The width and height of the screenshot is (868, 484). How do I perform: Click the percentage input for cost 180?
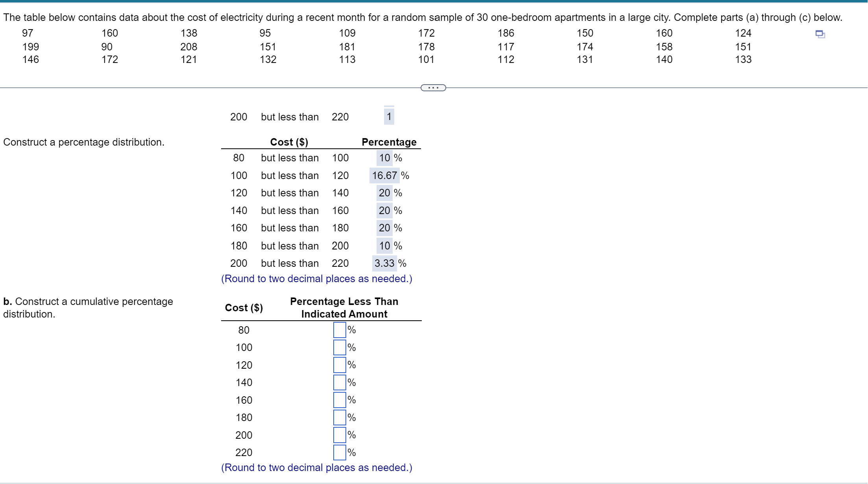coord(340,417)
